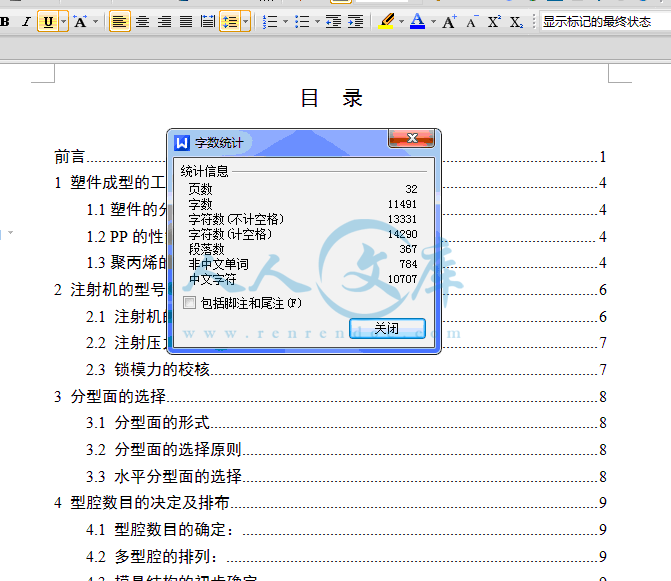The width and height of the screenshot is (671, 581).
Task: Apply blue font color
Action: [417, 21]
